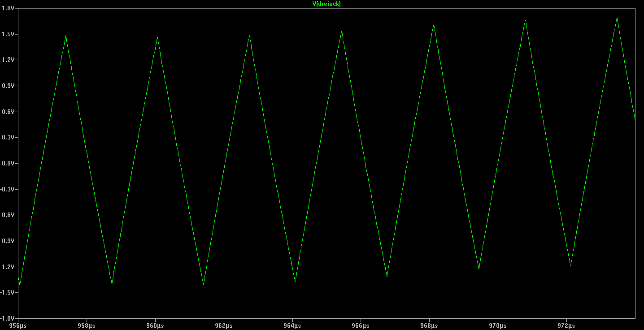This screenshot has height=330, width=644.
Task: Click the 964µs time axis label
Action: (x=292, y=326)
